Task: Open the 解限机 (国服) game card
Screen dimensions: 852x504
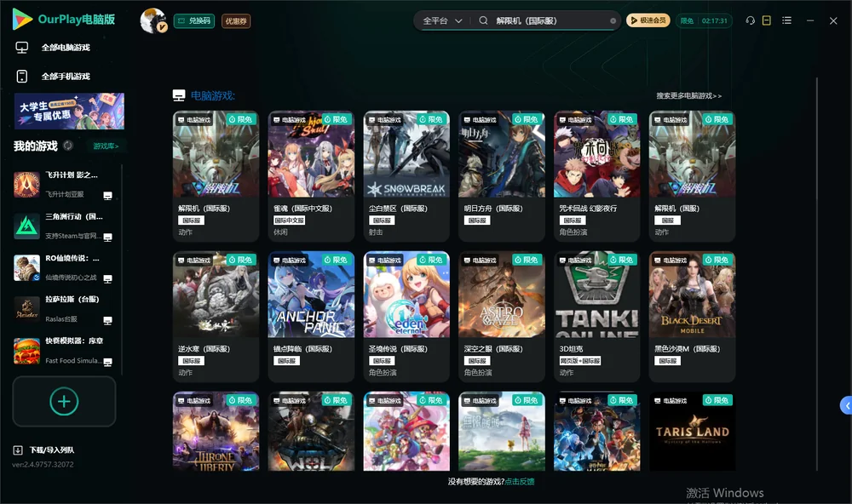Action: (x=692, y=176)
